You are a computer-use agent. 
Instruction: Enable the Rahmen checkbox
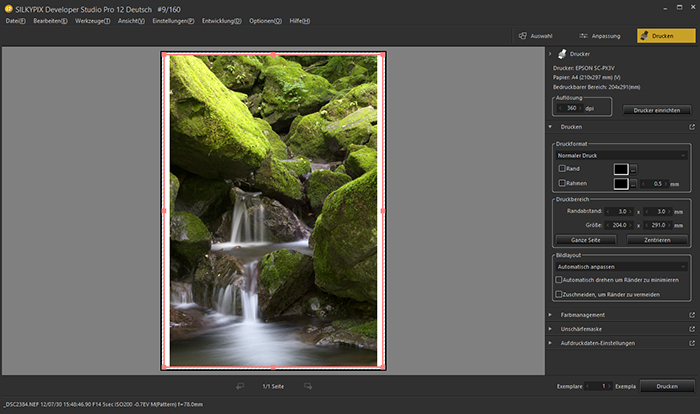561,184
